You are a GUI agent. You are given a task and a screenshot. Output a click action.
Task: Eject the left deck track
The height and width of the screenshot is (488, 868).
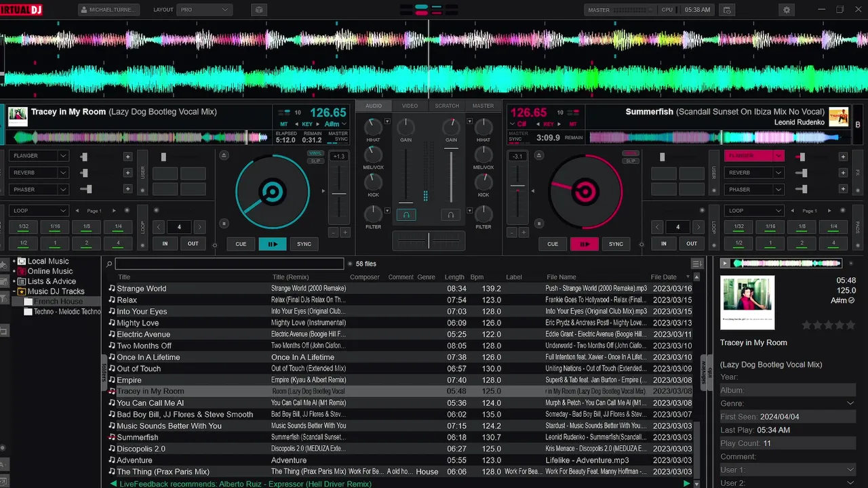pyautogui.click(x=224, y=155)
